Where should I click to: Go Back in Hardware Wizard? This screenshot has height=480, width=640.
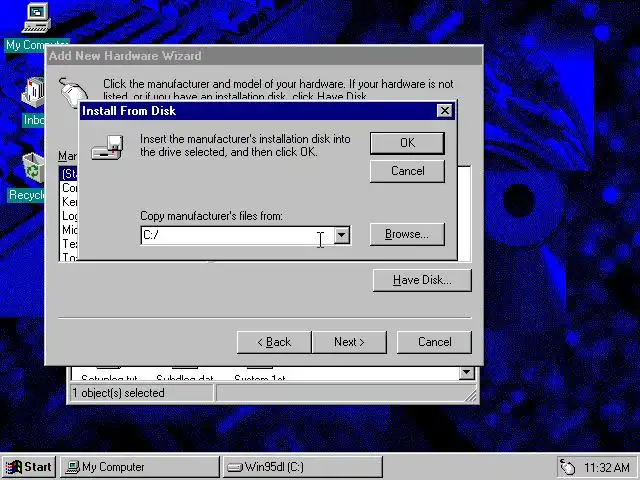[274, 342]
